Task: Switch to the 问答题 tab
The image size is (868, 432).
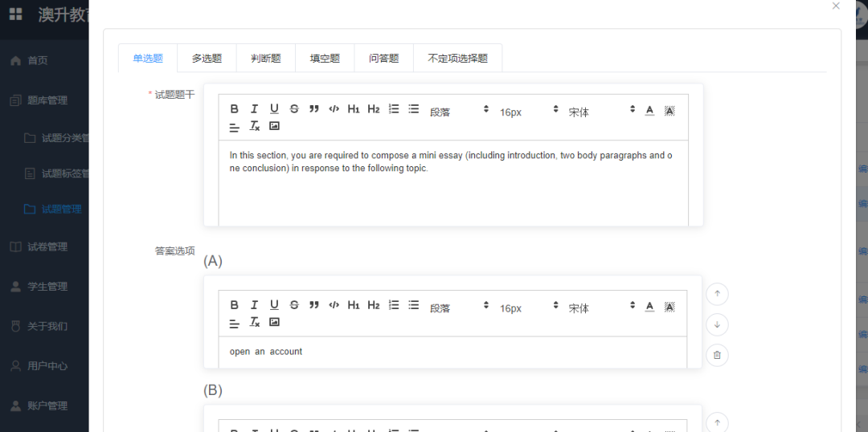Action: click(384, 58)
